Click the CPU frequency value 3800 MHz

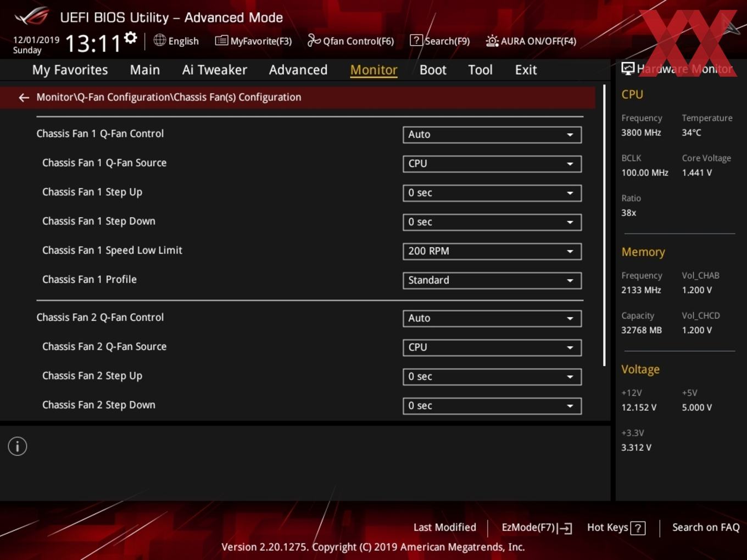[641, 132]
